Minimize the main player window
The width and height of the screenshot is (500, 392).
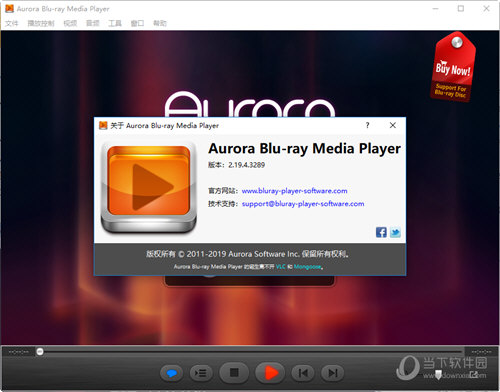pos(435,8)
